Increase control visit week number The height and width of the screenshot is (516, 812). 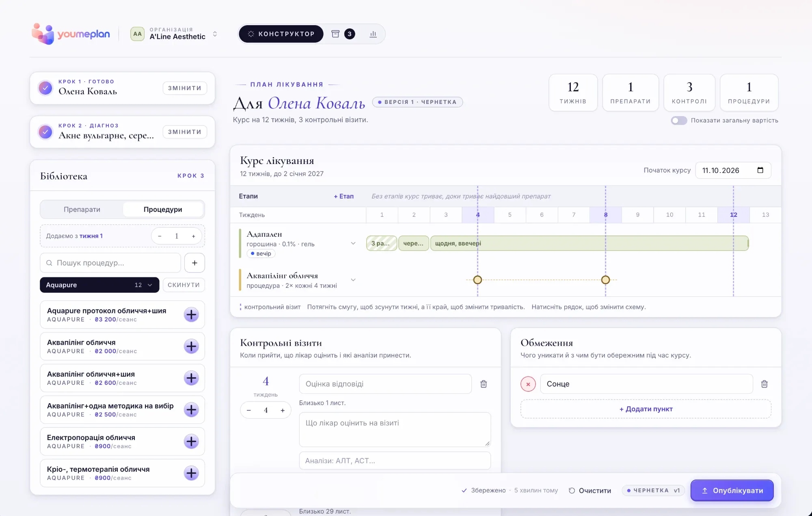pos(283,410)
